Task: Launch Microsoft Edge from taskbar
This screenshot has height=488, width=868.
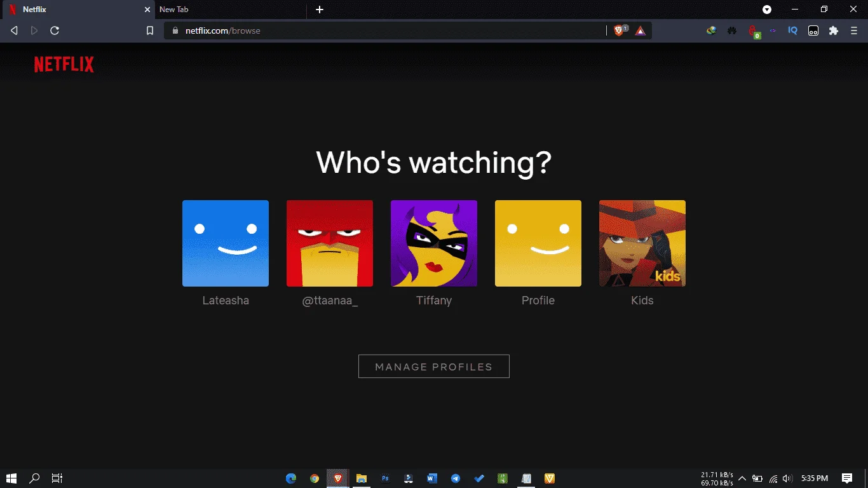Action: coord(291,478)
